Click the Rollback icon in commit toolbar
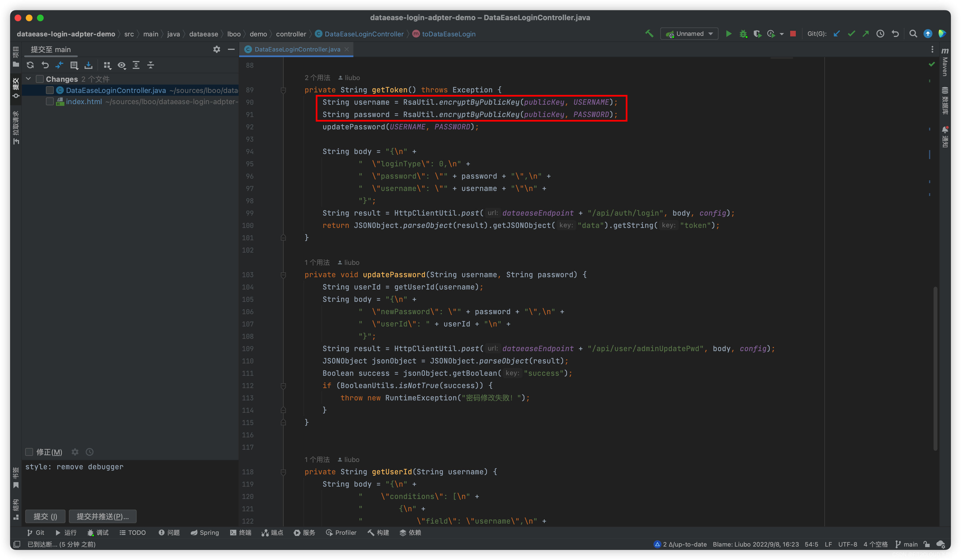Viewport: 961px width, 560px height. (x=45, y=65)
